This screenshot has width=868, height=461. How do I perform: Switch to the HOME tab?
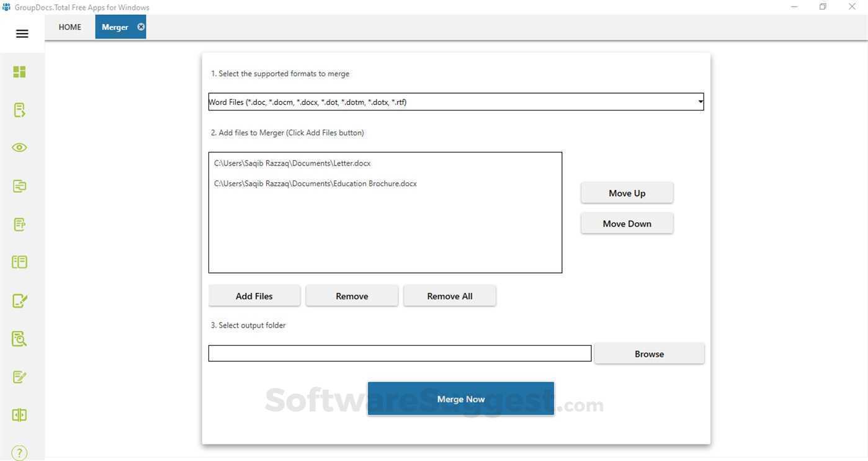coord(69,27)
